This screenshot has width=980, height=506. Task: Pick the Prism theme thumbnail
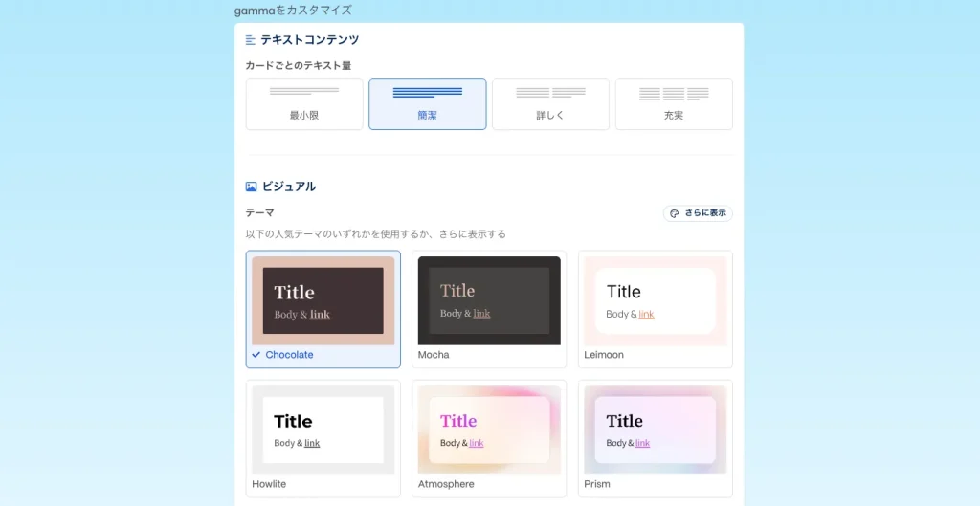click(x=655, y=429)
